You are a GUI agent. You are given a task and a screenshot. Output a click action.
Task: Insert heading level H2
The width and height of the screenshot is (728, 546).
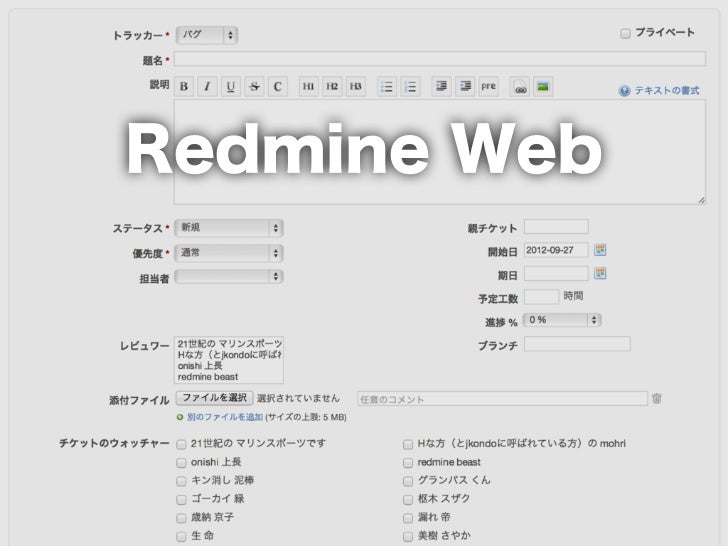[x=332, y=86]
